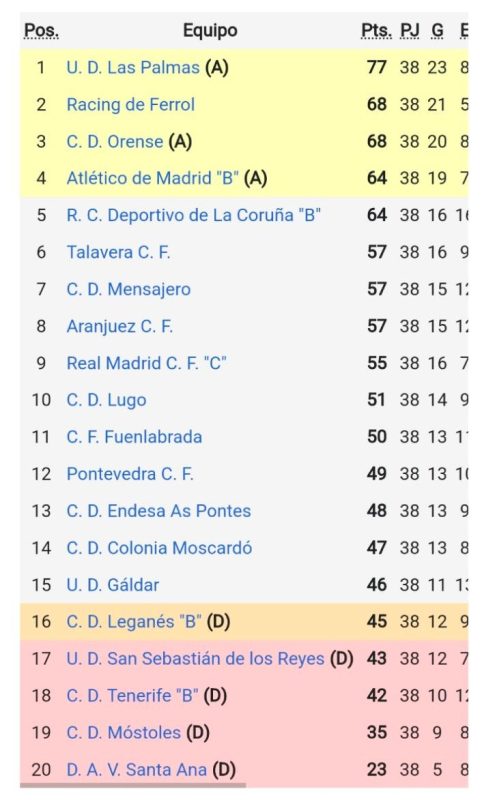Go to the C. D. Lugo page

[x=107, y=400]
